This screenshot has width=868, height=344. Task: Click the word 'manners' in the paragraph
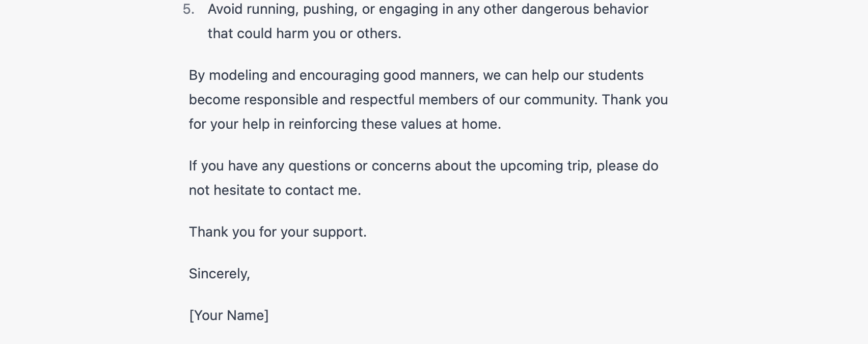coord(448,75)
